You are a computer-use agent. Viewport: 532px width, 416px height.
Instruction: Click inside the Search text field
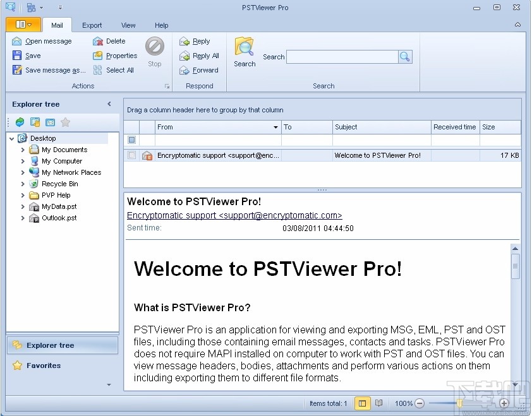tap(341, 56)
